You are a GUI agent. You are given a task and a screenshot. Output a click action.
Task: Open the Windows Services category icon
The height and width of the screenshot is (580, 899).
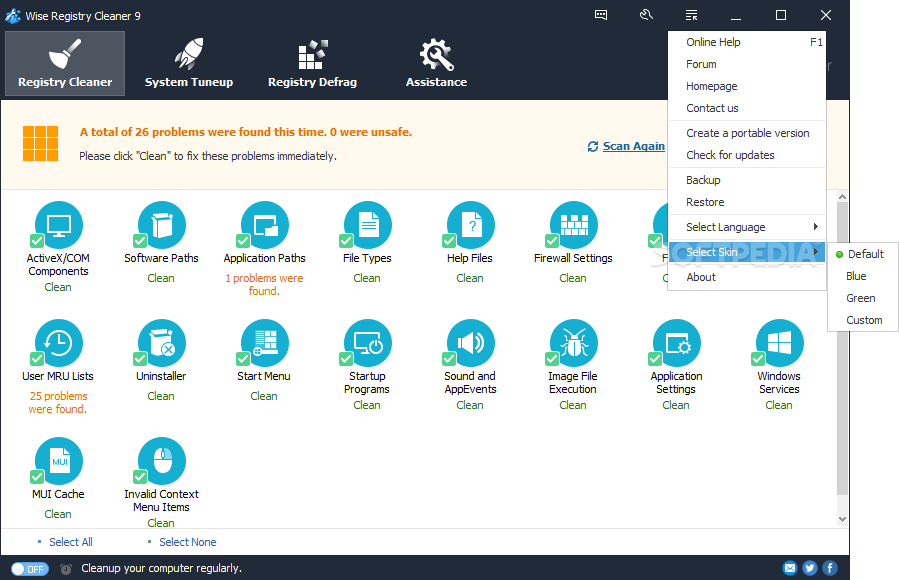[x=780, y=343]
